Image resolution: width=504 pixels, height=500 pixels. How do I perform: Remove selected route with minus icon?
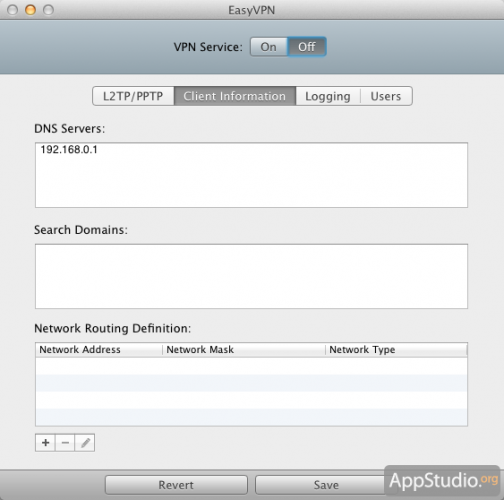[65, 443]
